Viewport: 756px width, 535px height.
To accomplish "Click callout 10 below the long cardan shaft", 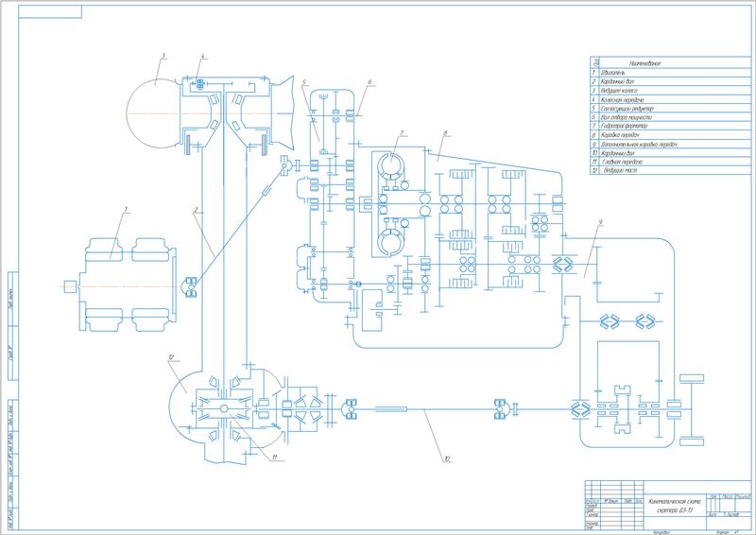I will (447, 459).
